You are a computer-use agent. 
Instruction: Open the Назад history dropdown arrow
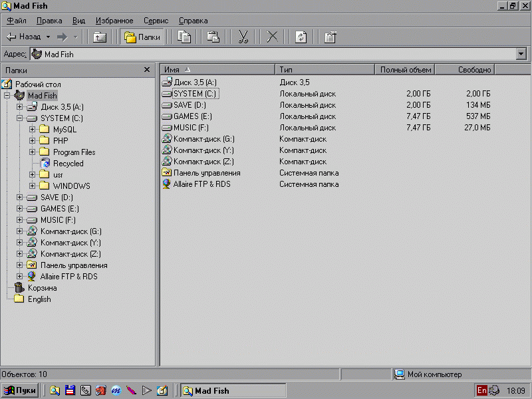tap(48, 37)
